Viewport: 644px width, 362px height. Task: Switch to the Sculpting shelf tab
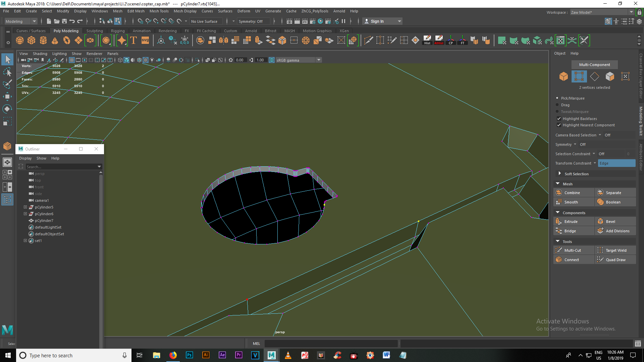pyautogui.click(x=95, y=31)
